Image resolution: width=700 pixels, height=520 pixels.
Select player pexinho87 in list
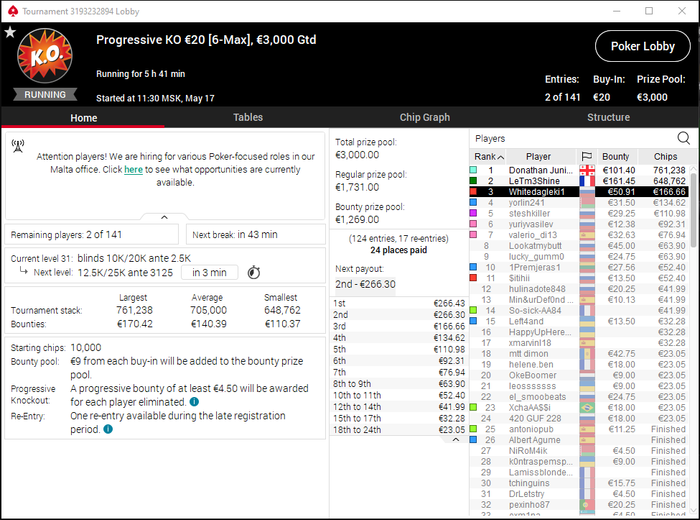[579, 505]
